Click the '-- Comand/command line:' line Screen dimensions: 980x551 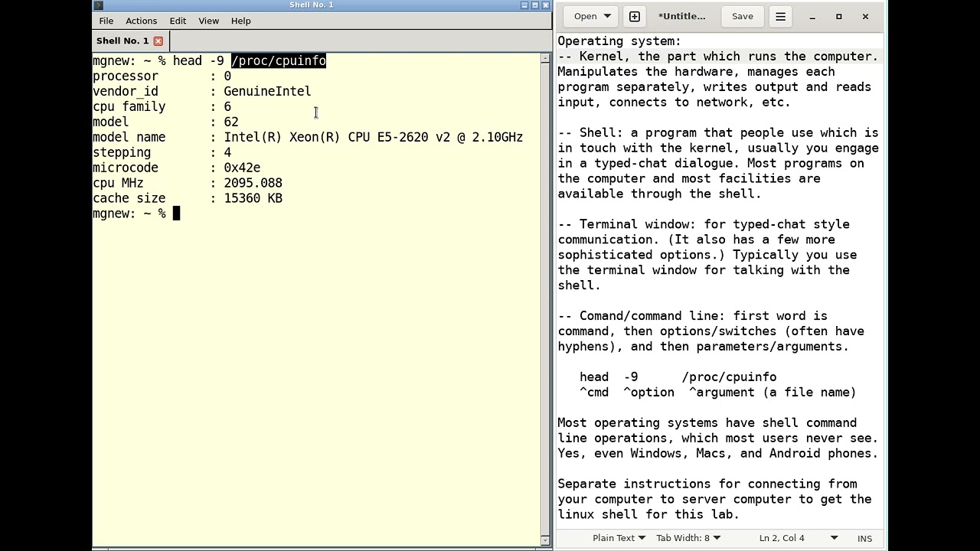[693, 316]
